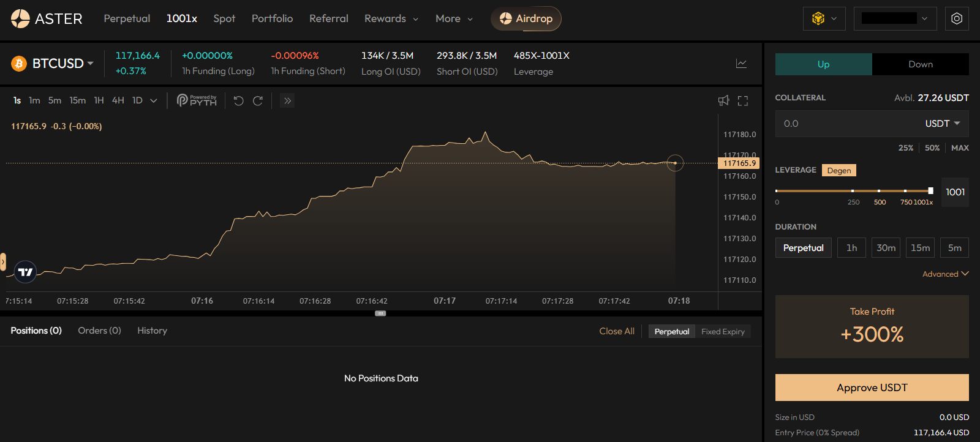Set collateral to 50%
Screen dimensions: 980x442
coord(932,148)
